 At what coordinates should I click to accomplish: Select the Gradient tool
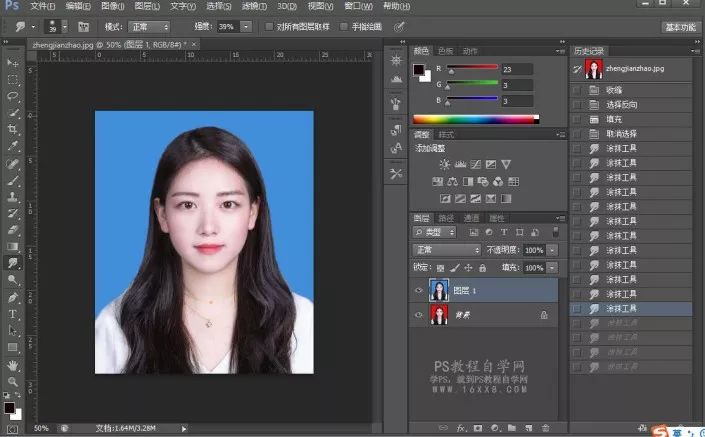click(x=13, y=246)
